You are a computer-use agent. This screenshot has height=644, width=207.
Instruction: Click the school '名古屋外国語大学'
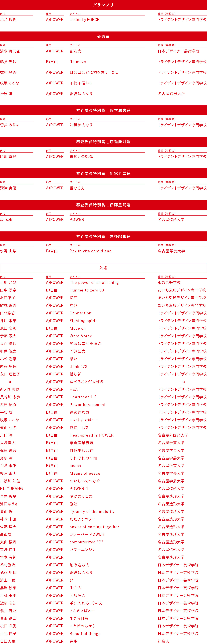[173, 435]
